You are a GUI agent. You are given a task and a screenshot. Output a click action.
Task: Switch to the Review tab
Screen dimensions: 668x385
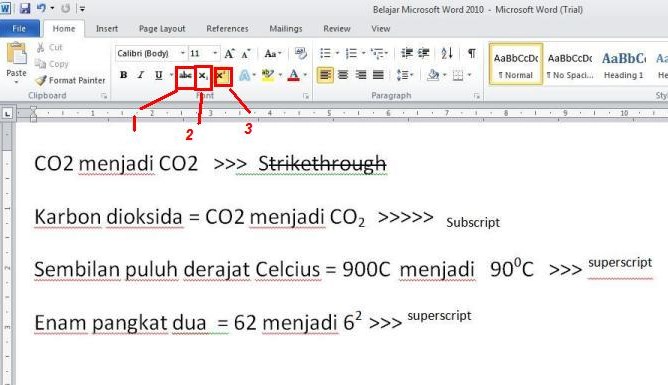[x=337, y=29]
